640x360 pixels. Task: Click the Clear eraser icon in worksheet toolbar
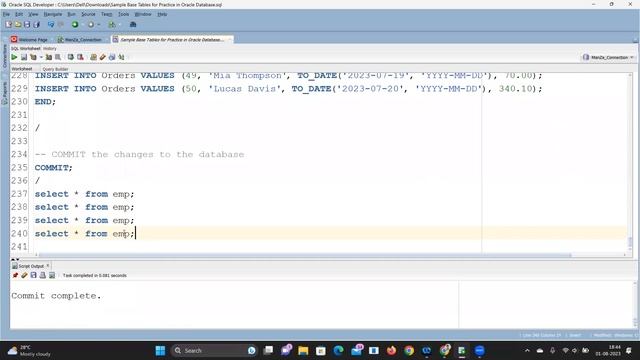103,57
